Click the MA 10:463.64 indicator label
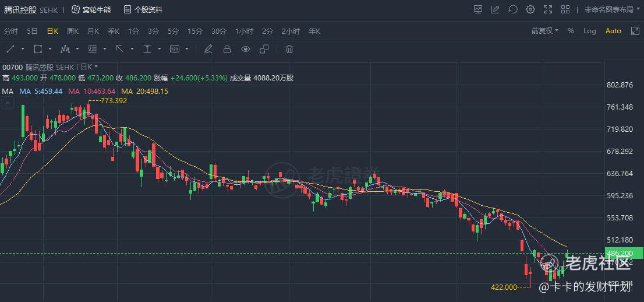This screenshot has height=302, width=644. pos(92,92)
